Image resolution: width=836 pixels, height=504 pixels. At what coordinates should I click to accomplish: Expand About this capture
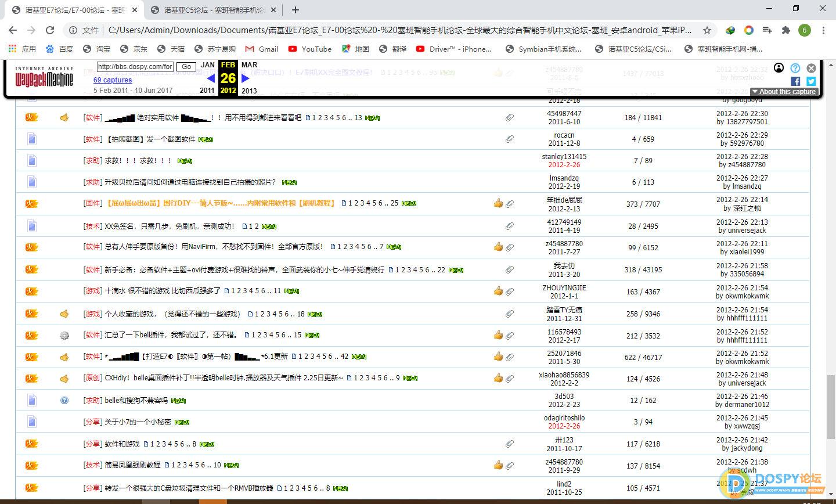(x=784, y=92)
